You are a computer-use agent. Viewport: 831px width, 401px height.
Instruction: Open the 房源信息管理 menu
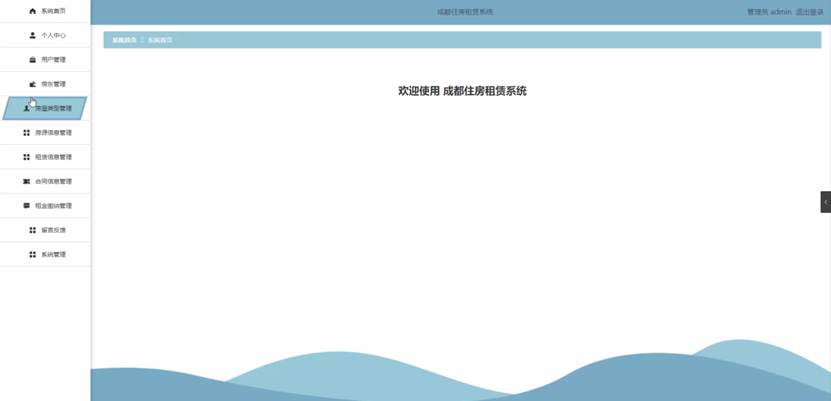45,132
